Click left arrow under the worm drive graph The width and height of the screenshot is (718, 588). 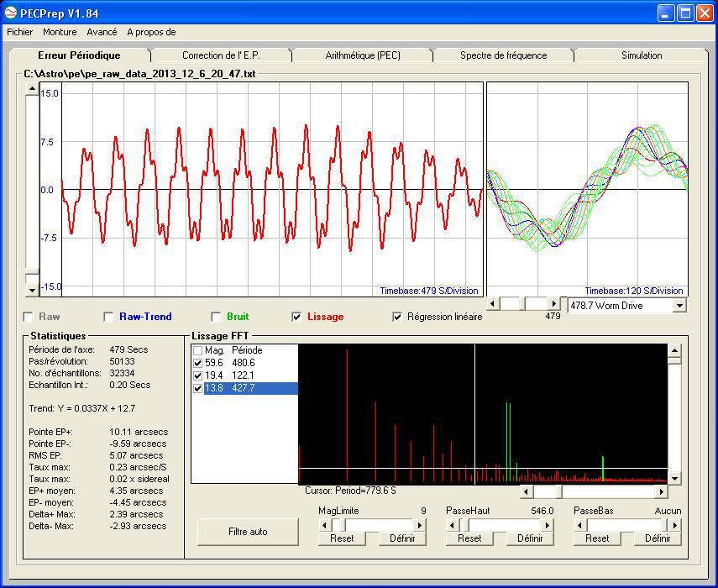pos(493,304)
